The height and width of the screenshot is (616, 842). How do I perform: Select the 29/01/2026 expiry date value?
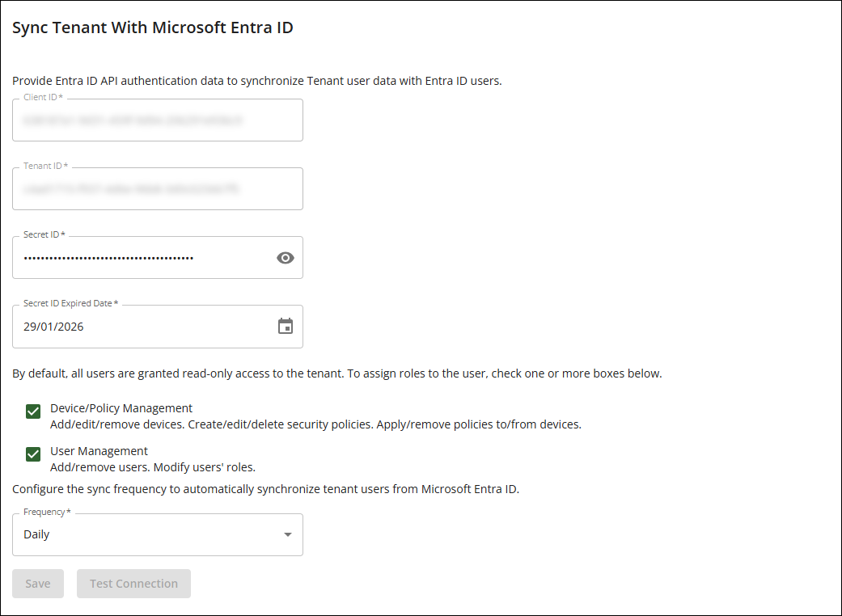(x=54, y=327)
